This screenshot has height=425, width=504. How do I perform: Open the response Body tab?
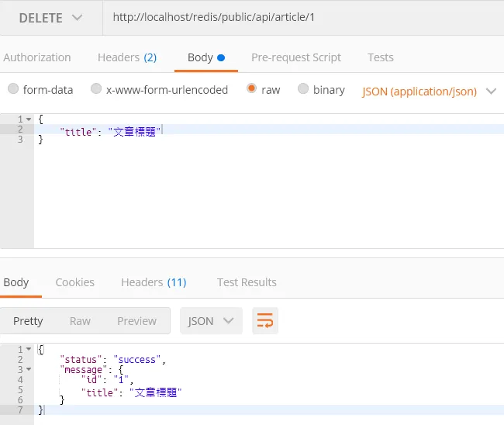[x=16, y=282]
